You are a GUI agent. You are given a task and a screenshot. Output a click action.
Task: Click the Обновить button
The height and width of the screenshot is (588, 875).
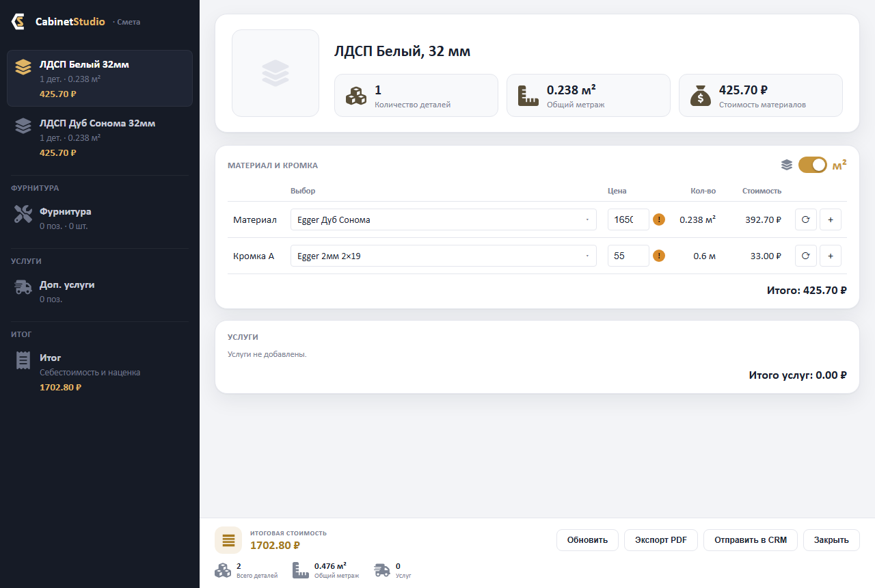[587, 540]
